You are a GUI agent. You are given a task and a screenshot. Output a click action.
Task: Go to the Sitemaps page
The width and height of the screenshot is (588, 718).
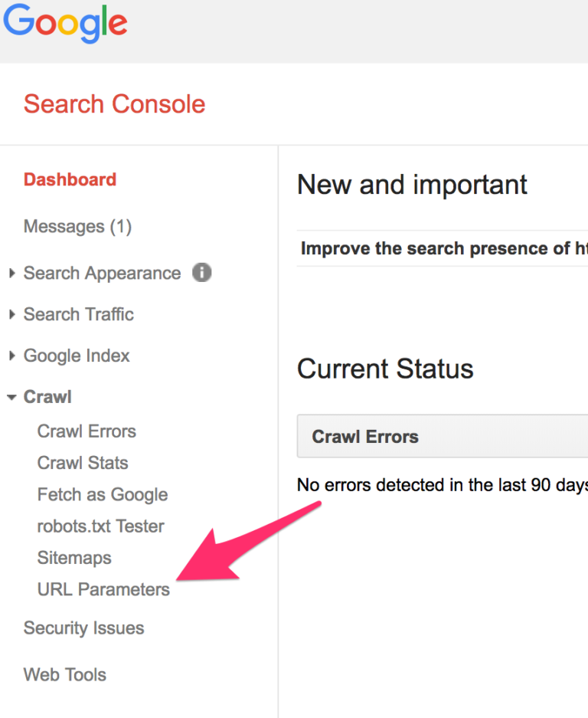73,558
